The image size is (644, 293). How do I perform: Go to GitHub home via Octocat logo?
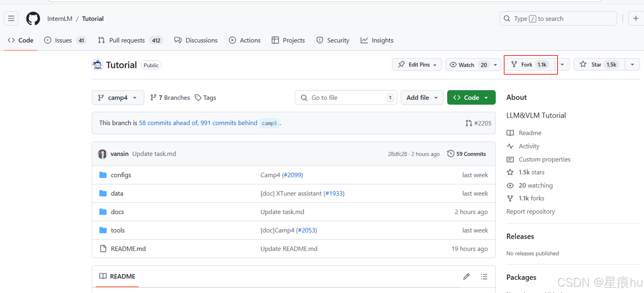(x=33, y=19)
